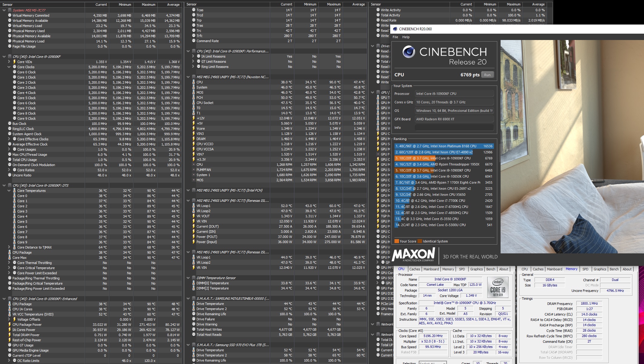Click the chip icon beside System: MSI MS-7C77
The image size is (644, 364).
[10, 10]
